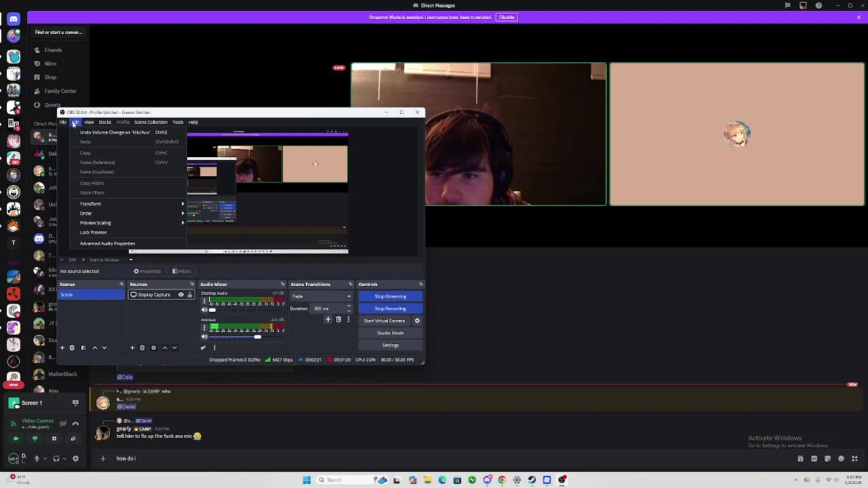Move scene down arrow in Scenes dock

click(x=104, y=348)
